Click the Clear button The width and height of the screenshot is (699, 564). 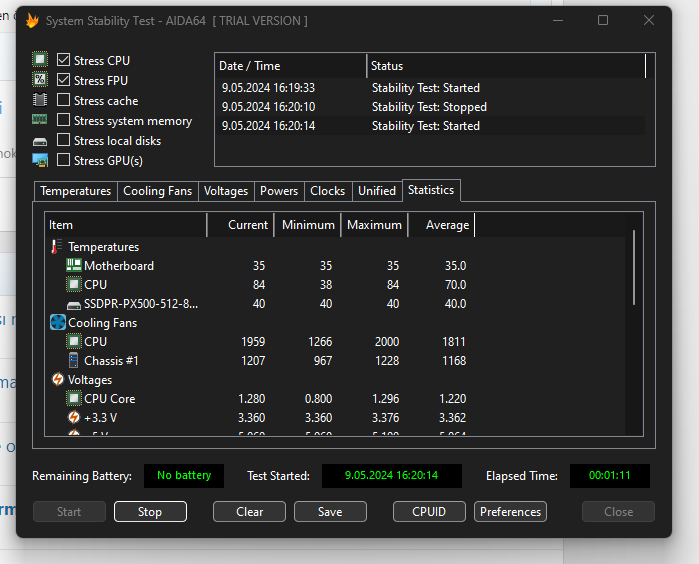tap(249, 511)
